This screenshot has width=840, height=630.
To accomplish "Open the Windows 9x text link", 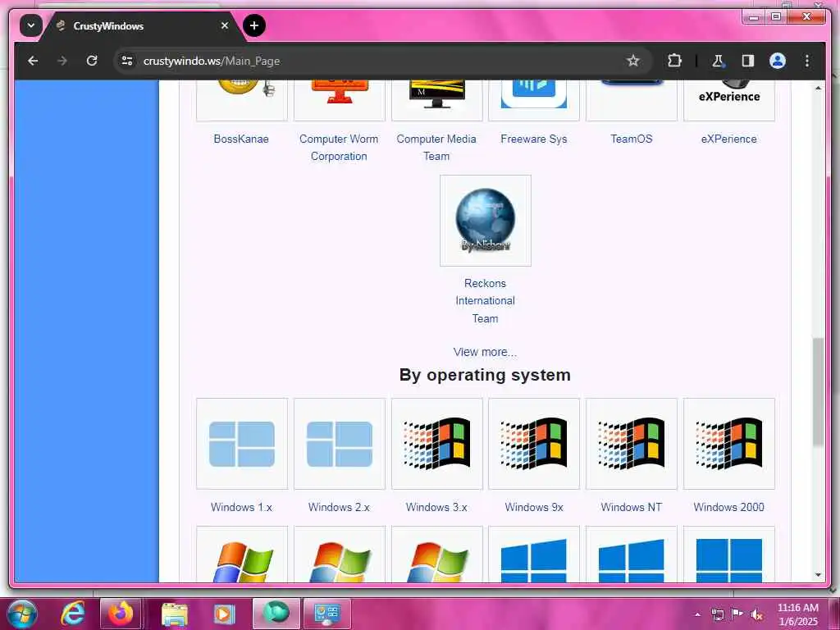I will pyautogui.click(x=534, y=507).
